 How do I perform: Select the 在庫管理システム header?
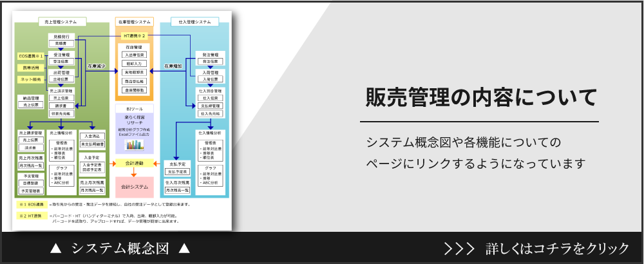click(135, 21)
